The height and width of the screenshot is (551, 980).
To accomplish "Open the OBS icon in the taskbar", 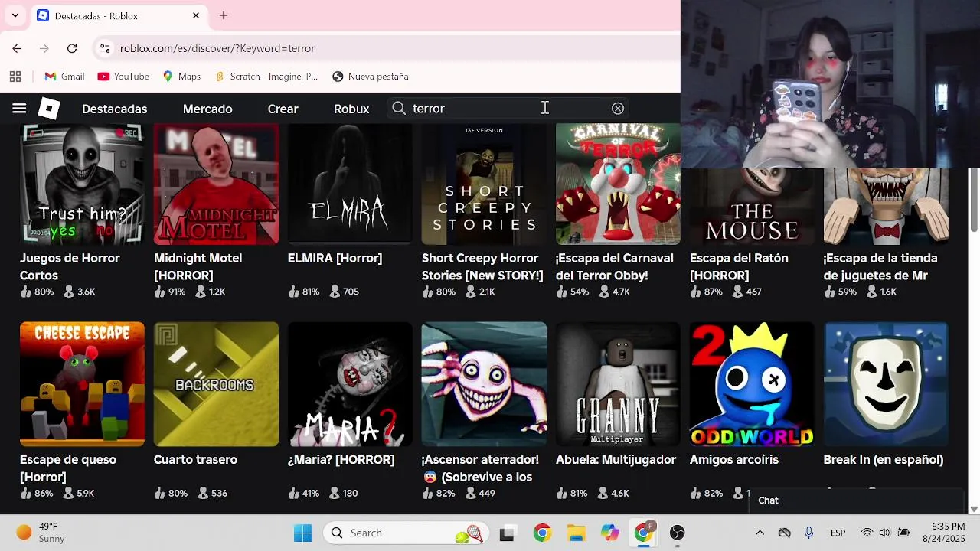I will [x=677, y=533].
